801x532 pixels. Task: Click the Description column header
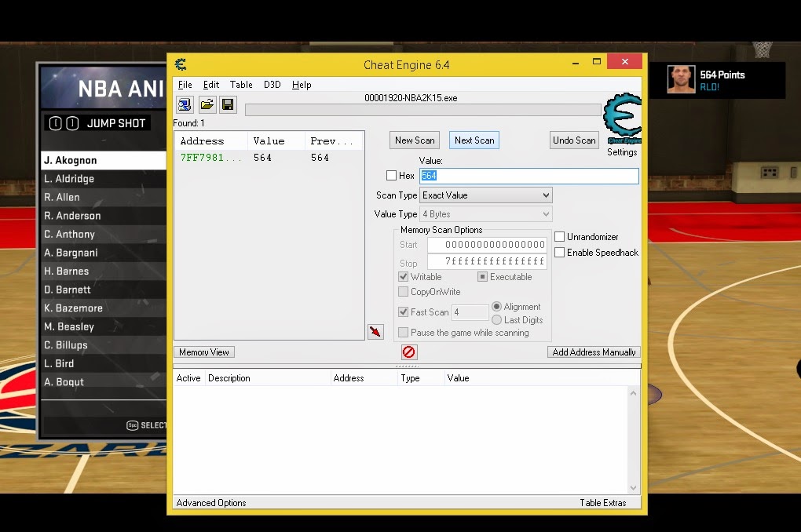pos(267,378)
